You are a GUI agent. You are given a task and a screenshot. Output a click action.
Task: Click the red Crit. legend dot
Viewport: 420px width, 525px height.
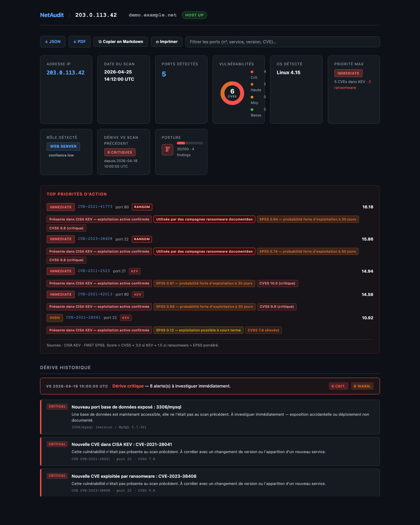[x=252, y=72]
